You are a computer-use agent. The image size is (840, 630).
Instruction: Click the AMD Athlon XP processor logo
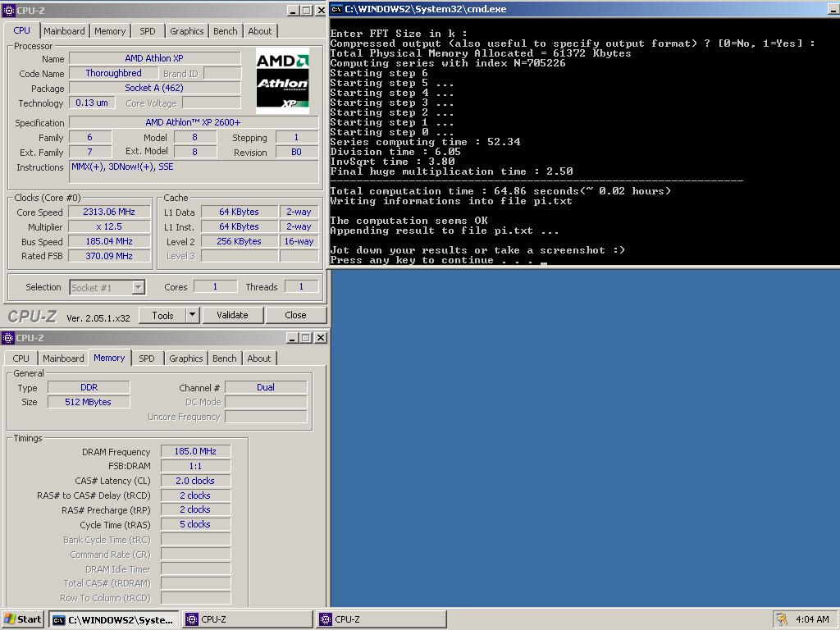tap(282, 81)
